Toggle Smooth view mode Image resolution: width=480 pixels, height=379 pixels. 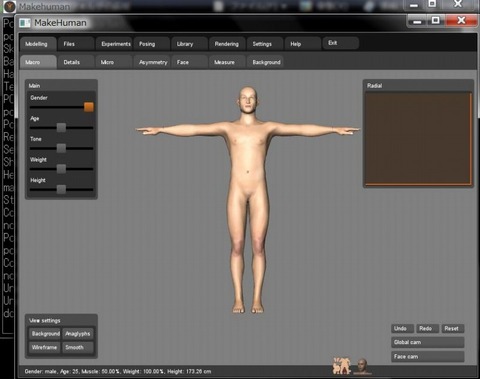(78, 347)
